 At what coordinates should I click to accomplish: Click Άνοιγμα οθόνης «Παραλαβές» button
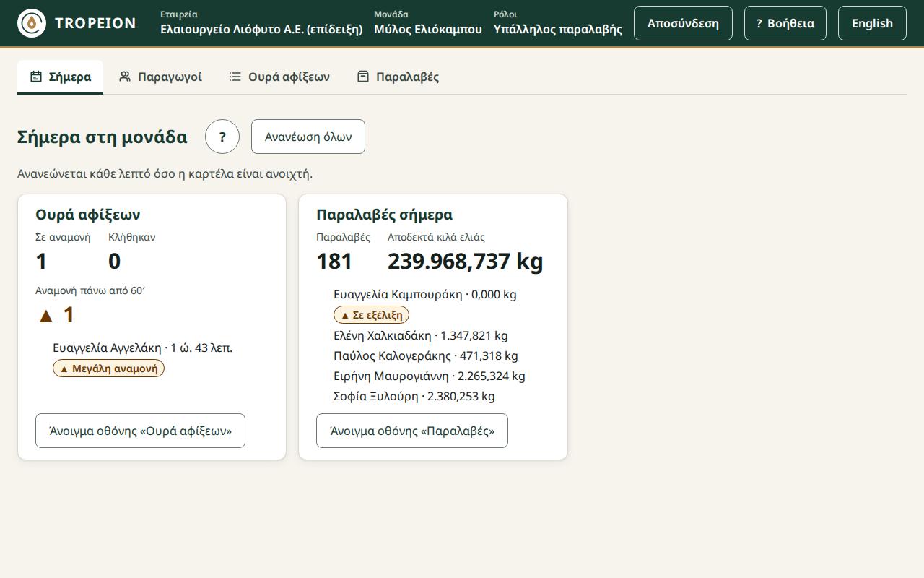click(412, 431)
